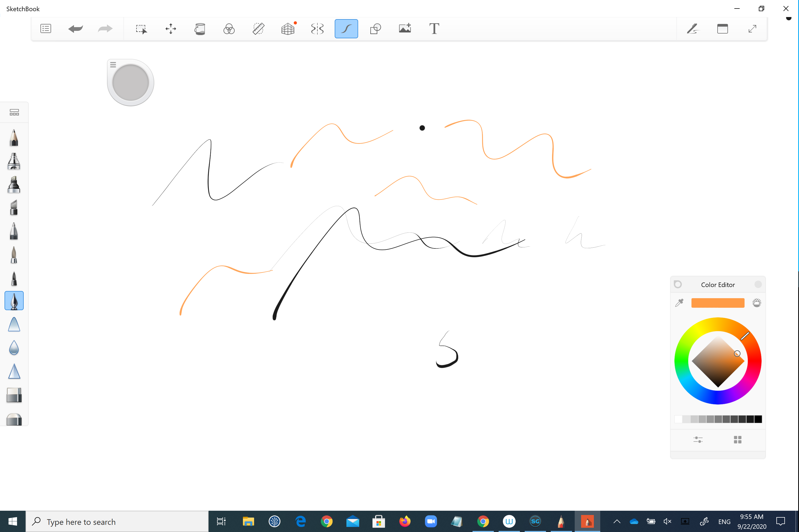Image resolution: width=799 pixels, height=532 pixels.
Task: Open Brush Properties from the top bar
Action: (693, 28)
